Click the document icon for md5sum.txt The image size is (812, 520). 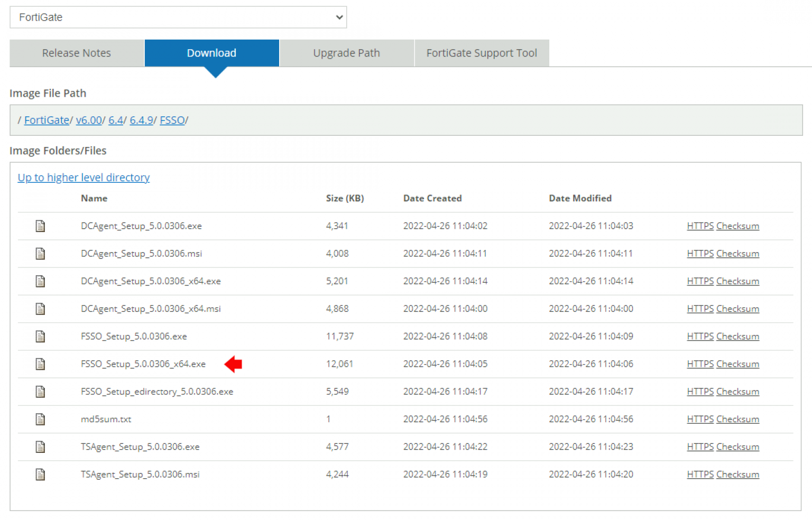[40, 419]
